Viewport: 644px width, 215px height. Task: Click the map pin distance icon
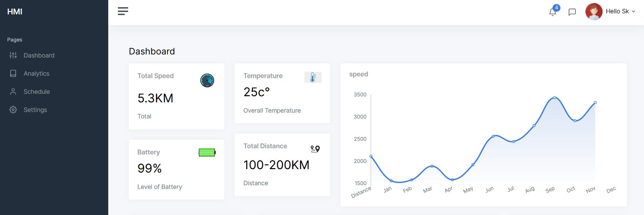315,149
